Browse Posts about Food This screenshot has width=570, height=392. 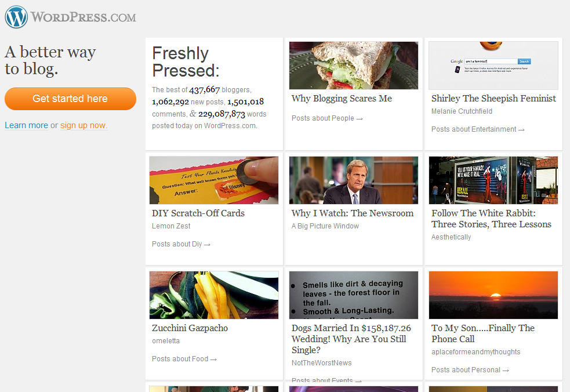pos(184,359)
